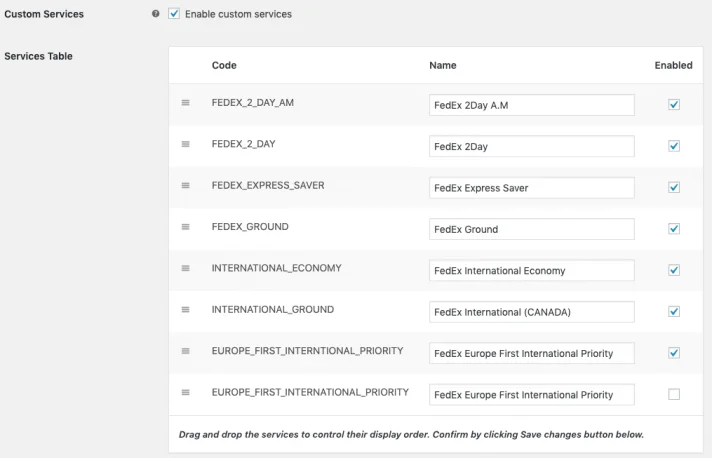Click the FedEx Ground name field
This screenshot has width=712, height=458.
[532, 229]
